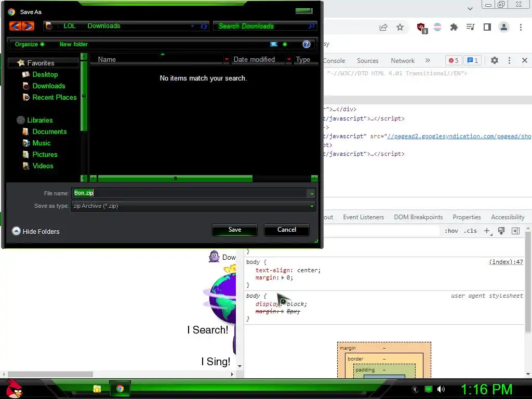Open DevTools more options kebab menu

click(509, 60)
